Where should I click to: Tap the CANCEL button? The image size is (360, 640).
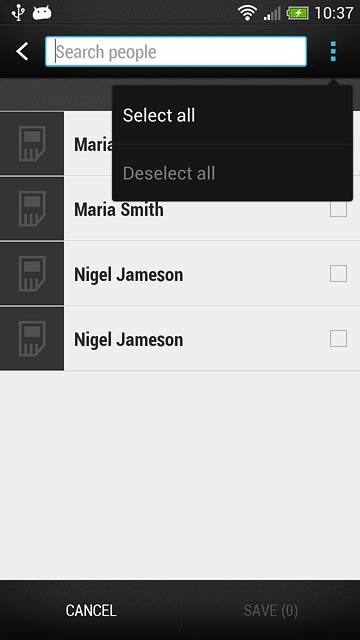[x=91, y=611]
